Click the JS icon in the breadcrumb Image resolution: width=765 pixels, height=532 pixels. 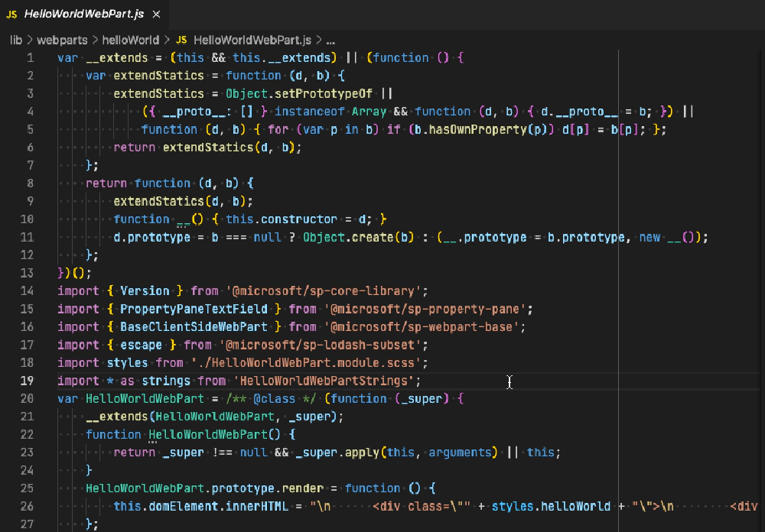point(181,40)
